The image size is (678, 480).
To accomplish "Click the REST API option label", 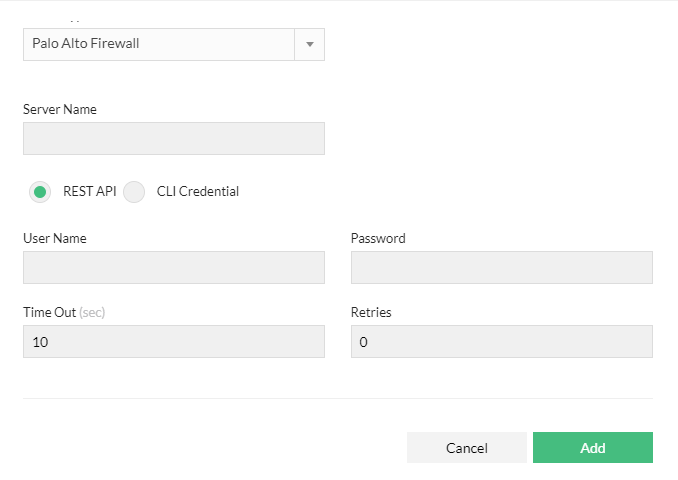I will [x=89, y=192].
